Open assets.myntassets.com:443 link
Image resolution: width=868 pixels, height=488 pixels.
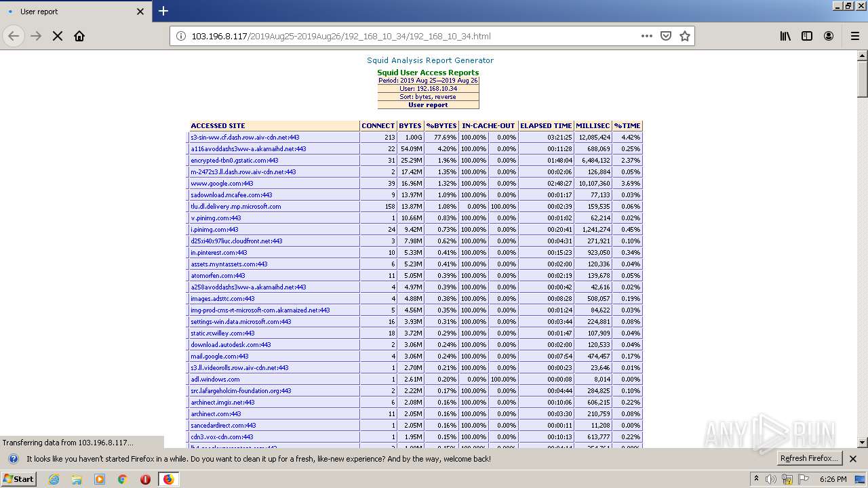point(229,264)
